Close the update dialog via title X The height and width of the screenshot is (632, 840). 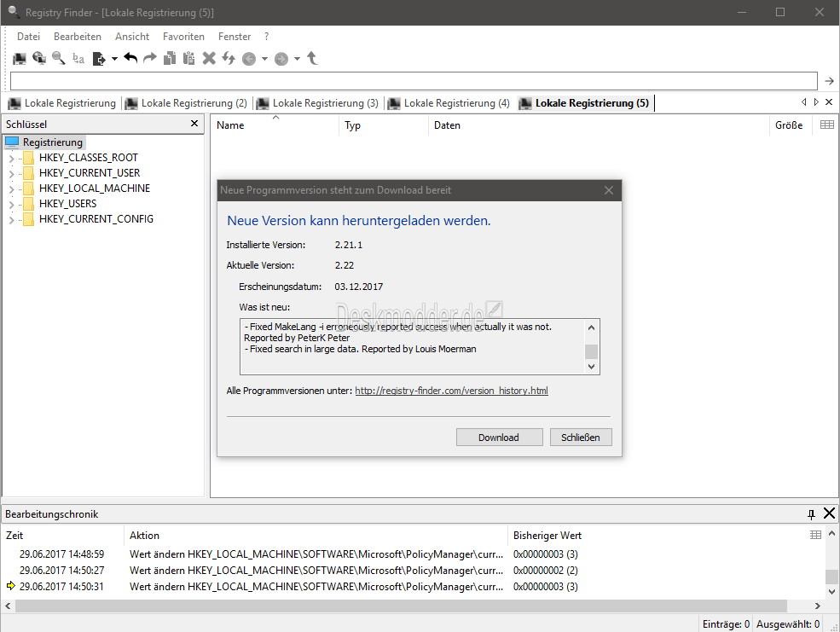point(609,190)
